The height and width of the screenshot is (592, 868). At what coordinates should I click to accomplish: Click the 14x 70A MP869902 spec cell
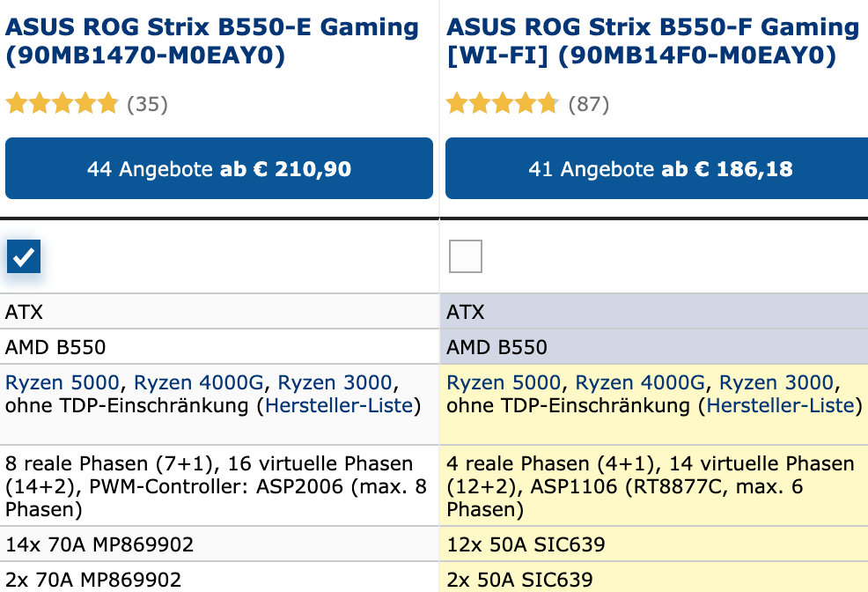pyautogui.click(x=99, y=544)
